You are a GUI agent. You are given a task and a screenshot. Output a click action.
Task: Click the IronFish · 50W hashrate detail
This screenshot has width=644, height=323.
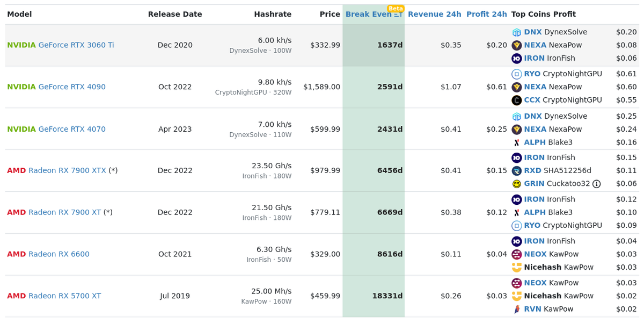269,260
